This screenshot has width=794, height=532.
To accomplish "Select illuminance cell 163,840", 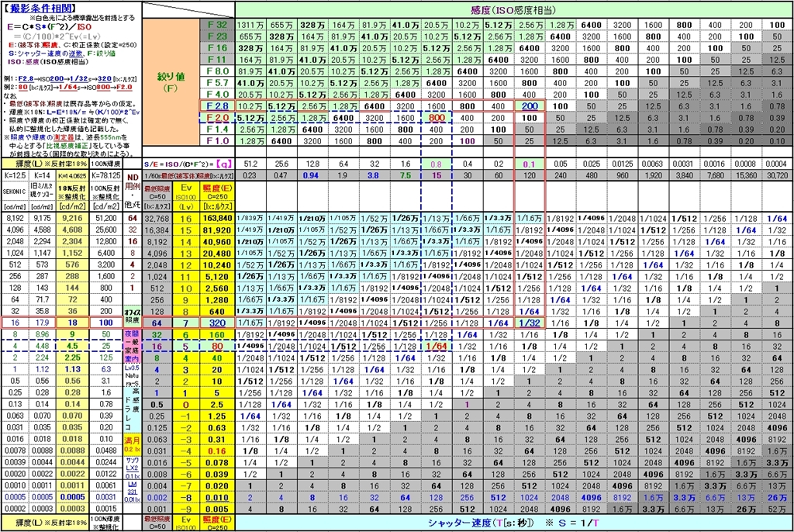I will coord(217,219).
